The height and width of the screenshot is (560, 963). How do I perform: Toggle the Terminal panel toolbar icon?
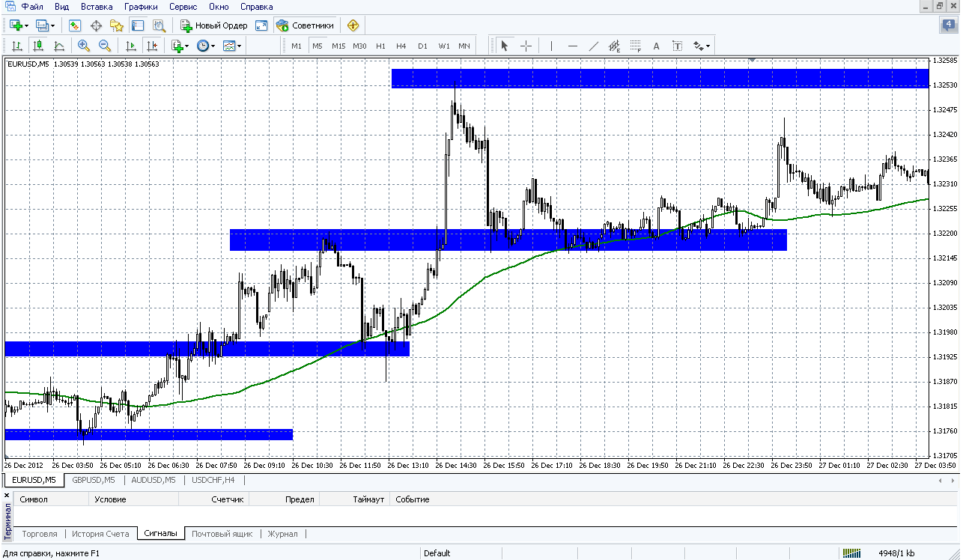(138, 25)
